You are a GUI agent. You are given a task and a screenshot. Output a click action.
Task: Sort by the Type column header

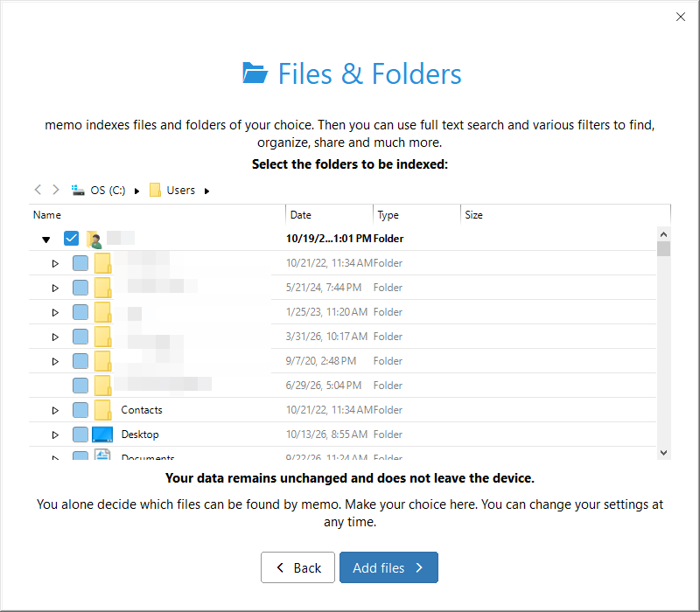coord(417,215)
